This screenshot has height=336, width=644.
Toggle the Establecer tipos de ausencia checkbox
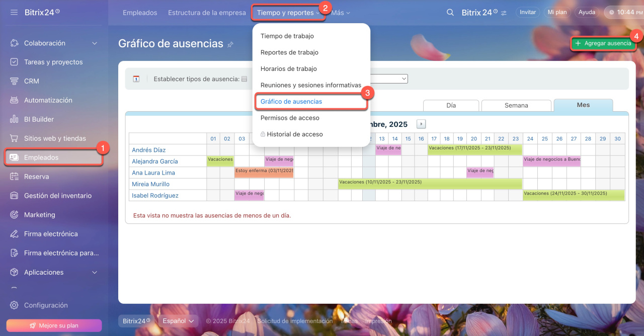coord(245,79)
